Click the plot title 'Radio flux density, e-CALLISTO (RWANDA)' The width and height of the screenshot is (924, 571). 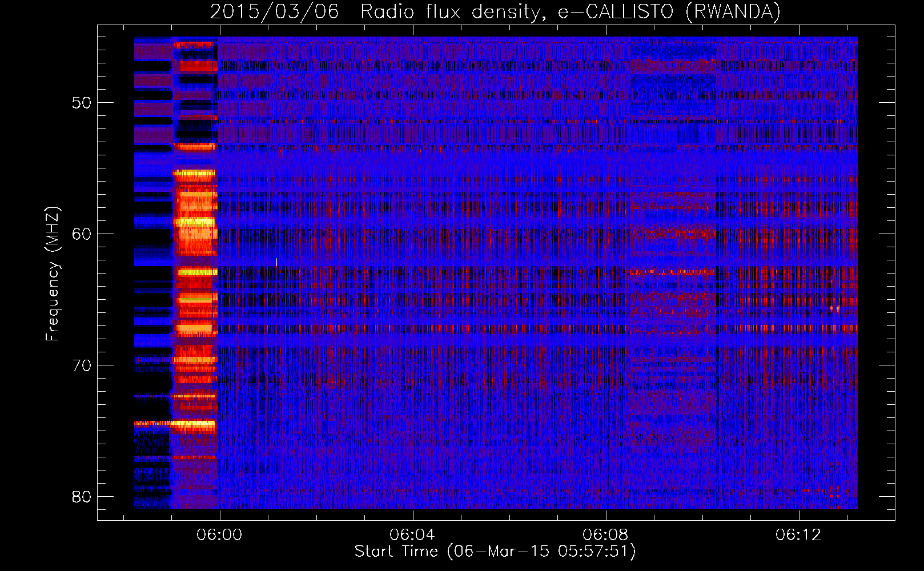[571, 11]
